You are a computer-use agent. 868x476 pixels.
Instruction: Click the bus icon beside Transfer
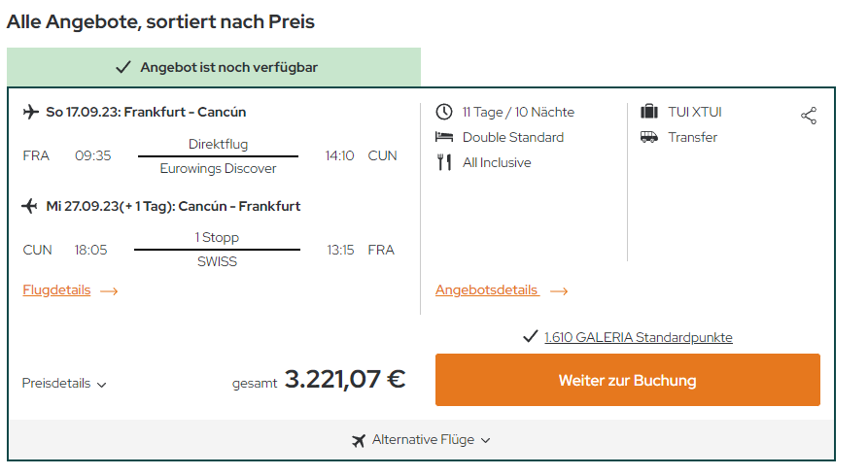[x=648, y=137]
